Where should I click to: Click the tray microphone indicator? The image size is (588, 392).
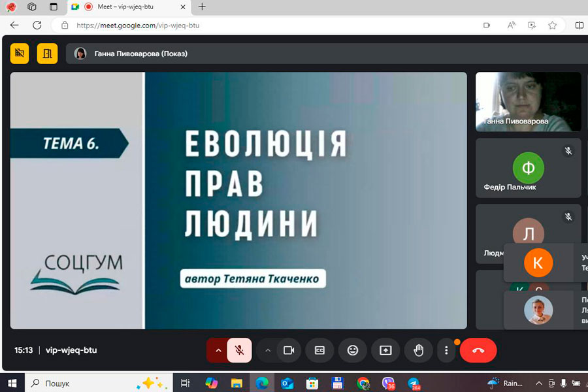coord(563,383)
